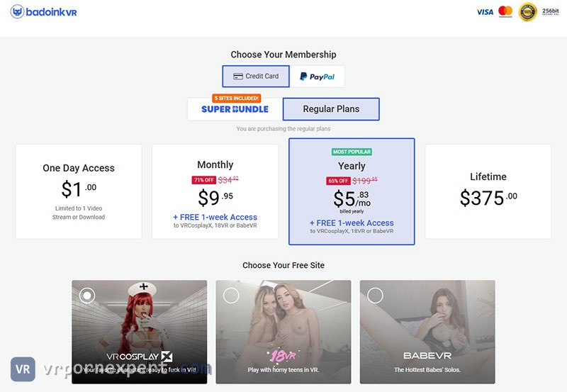Pick the Monthly $9.95 plan
This screenshot has width=567, height=392.
[x=215, y=191]
